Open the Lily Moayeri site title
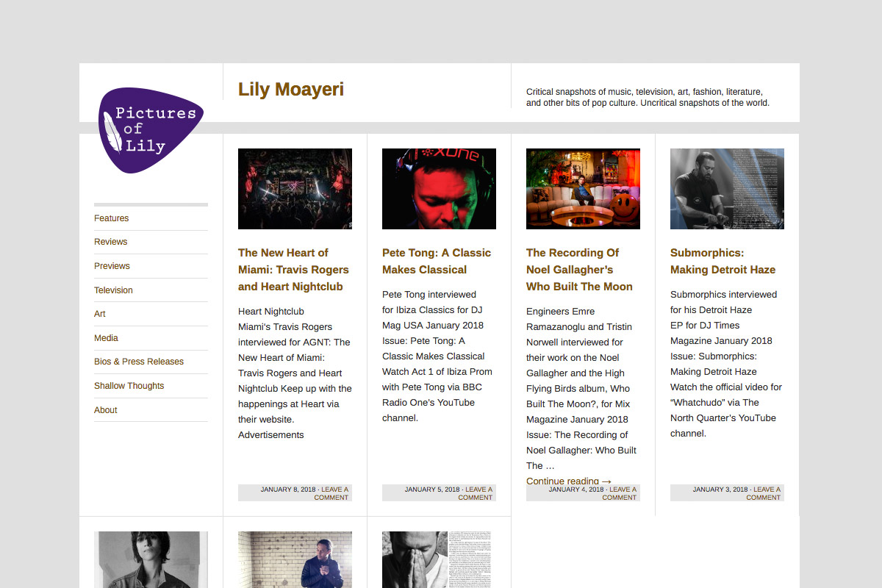 pos(291,90)
